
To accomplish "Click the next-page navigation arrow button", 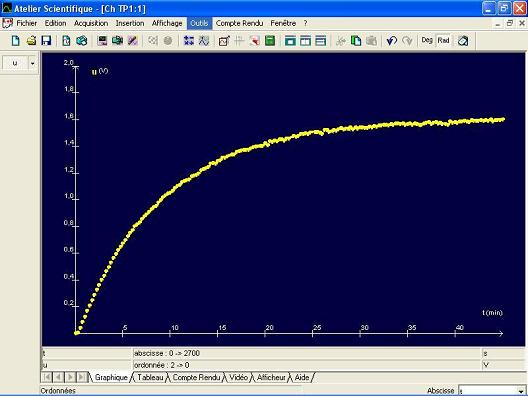I will click(70, 377).
